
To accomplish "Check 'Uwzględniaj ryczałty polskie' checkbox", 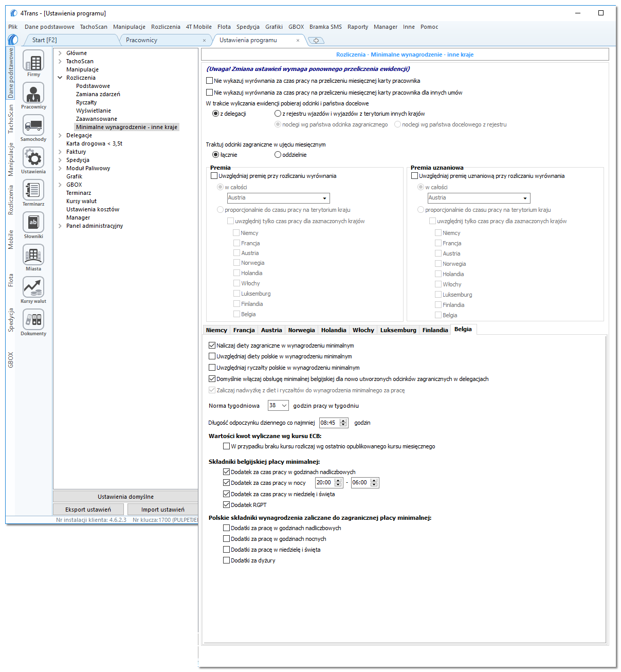I will tap(212, 368).
